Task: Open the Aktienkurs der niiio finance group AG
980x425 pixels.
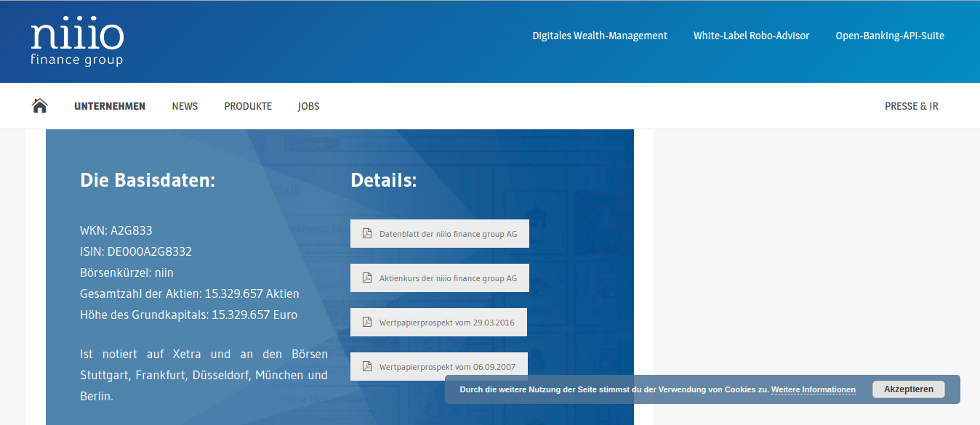Action: pyautogui.click(x=448, y=278)
